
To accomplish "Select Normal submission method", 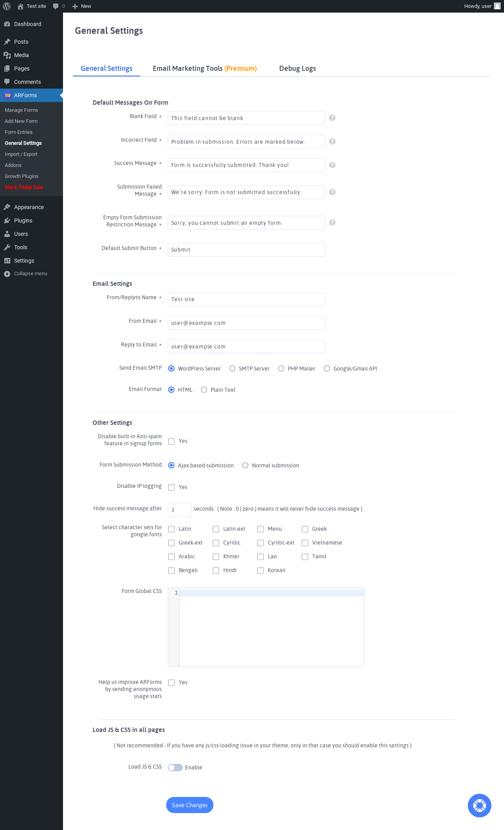I will tap(245, 465).
